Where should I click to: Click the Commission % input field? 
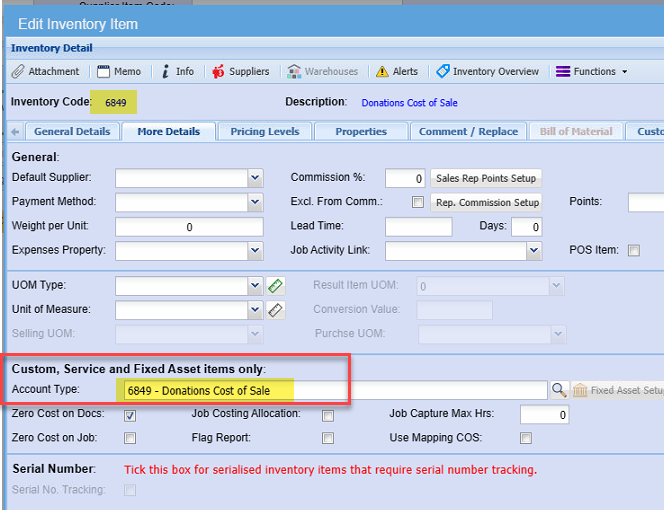[x=405, y=178]
